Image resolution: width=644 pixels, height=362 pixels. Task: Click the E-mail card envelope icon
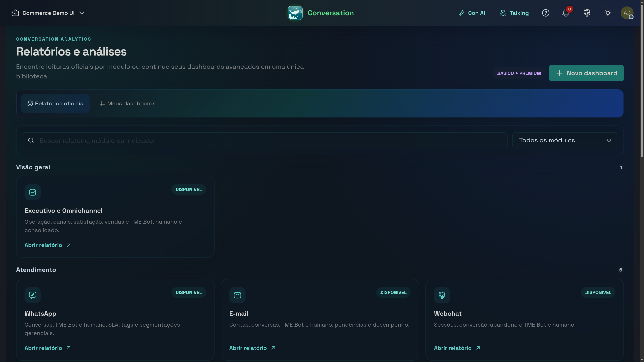237,295
